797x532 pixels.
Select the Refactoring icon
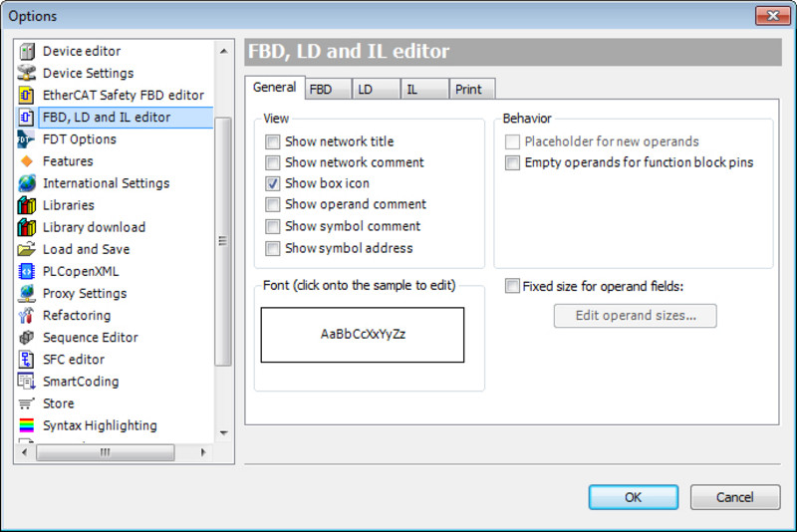[27, 315]
